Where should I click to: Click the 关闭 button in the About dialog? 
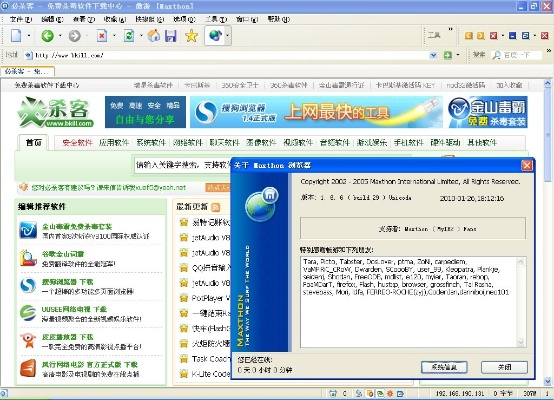point(504,367)
